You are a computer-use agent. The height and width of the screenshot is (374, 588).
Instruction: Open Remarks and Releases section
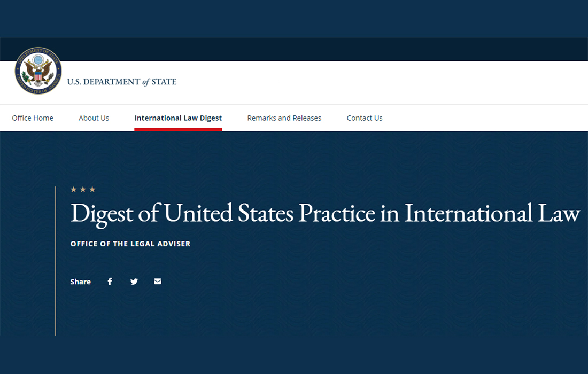coord(284,118)
